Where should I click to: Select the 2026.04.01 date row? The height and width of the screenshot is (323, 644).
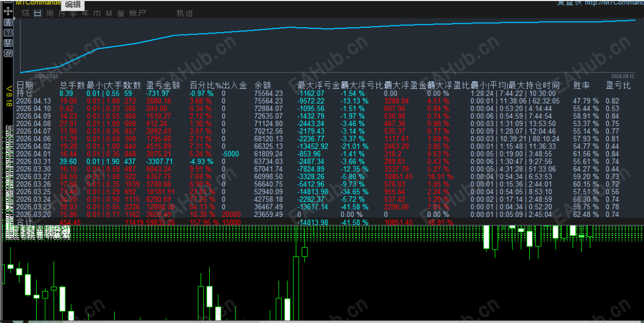point(34,154)
